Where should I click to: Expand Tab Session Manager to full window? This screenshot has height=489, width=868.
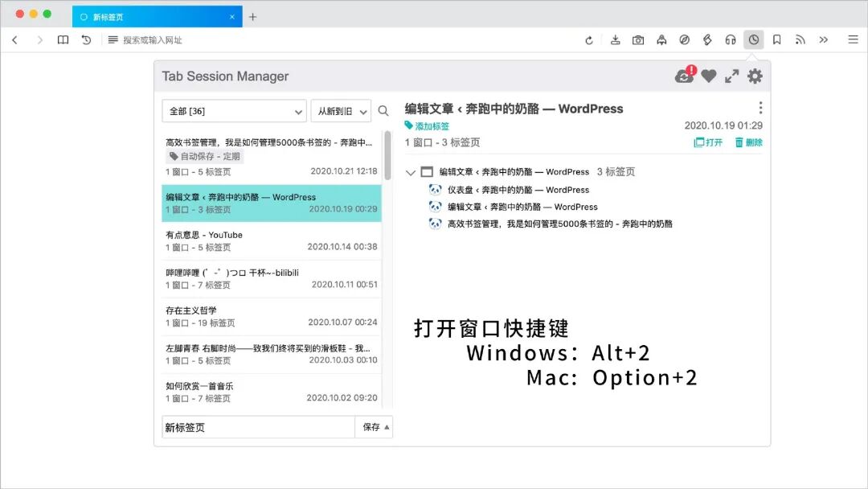click(732, 76)
